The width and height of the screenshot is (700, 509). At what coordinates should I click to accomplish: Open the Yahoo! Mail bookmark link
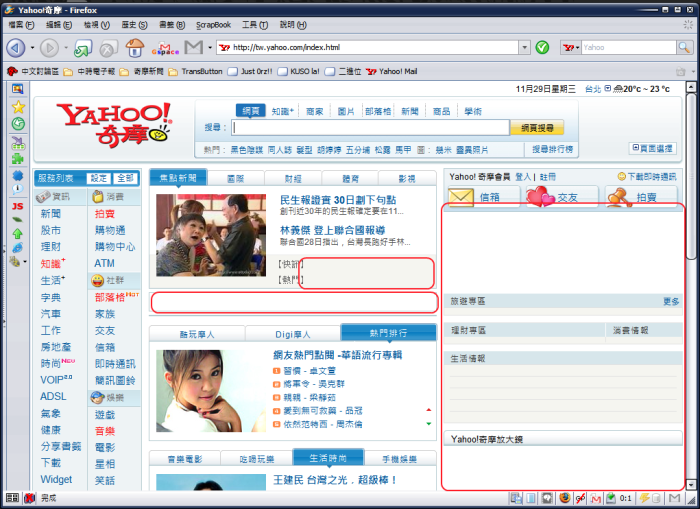point(392,71)
